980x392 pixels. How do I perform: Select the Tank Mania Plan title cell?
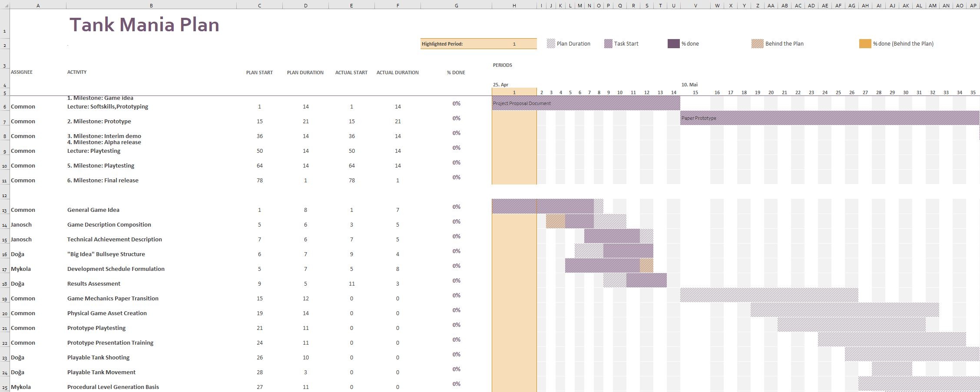point(144,25)
